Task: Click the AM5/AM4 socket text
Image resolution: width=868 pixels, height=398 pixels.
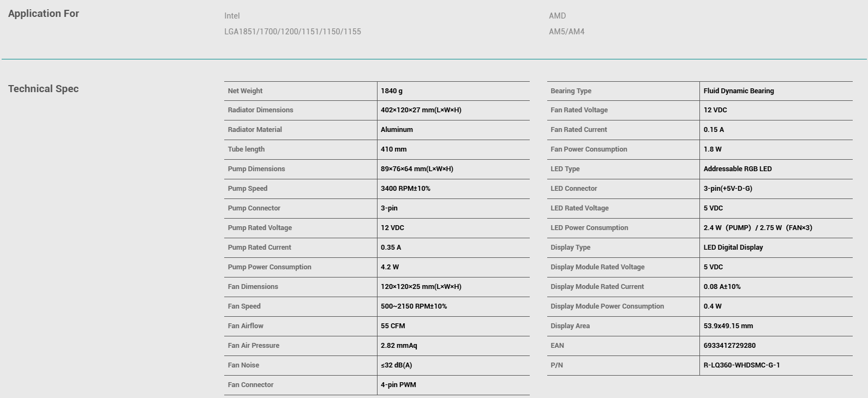Action: click(566, 32)
